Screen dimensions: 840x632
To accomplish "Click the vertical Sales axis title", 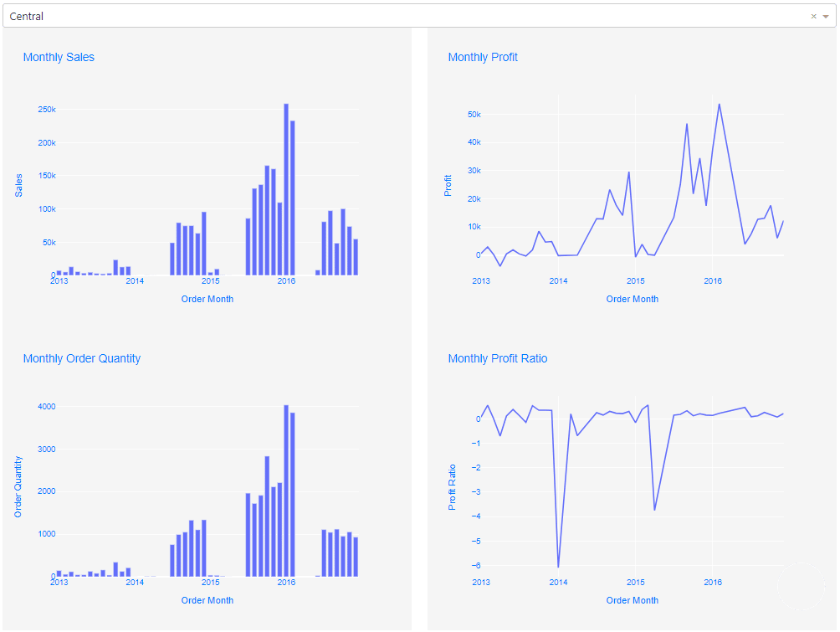I will [19, 185].
